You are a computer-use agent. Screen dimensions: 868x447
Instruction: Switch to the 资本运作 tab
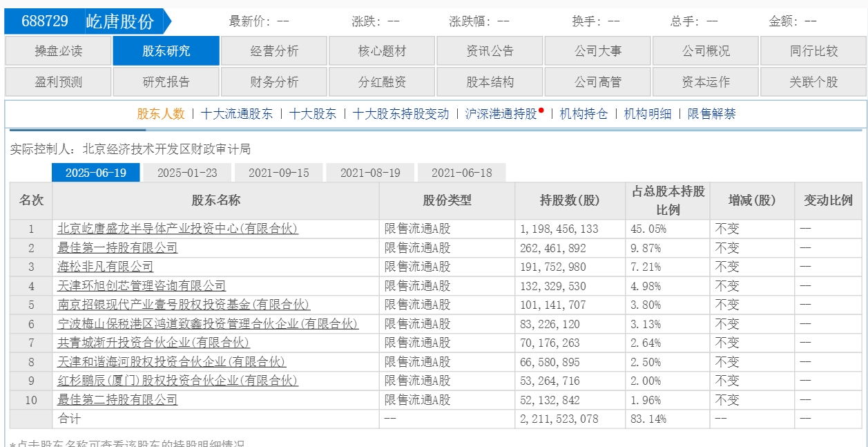pyautogui.click(x=706, y=82)
